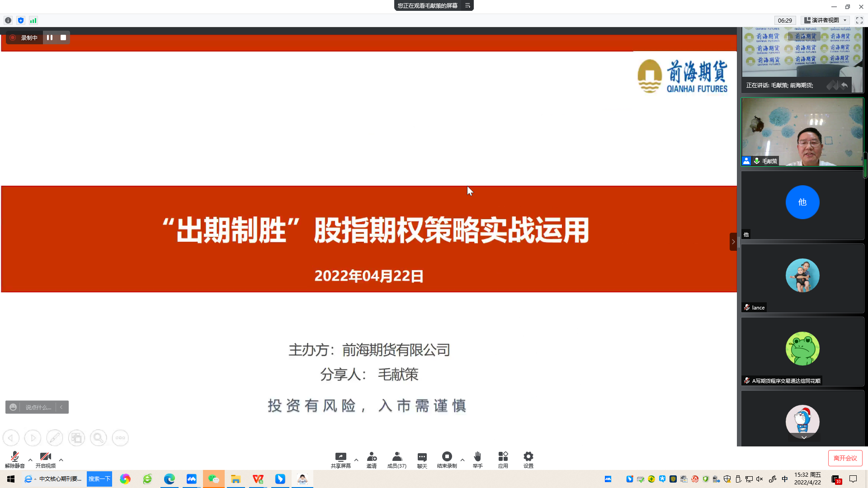Switch the 中 input method indicator
868x488 pixels.
[x=785, y=479]
